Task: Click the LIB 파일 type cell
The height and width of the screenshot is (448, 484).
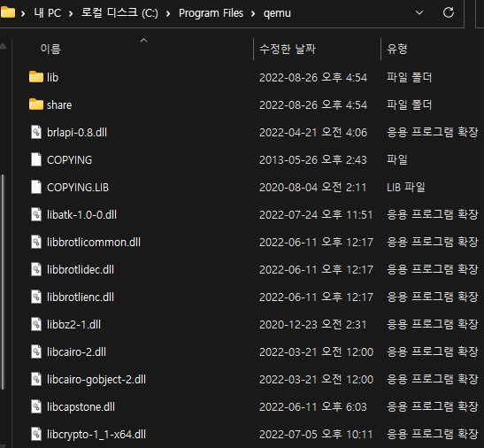Action: [x=406, y=187]
